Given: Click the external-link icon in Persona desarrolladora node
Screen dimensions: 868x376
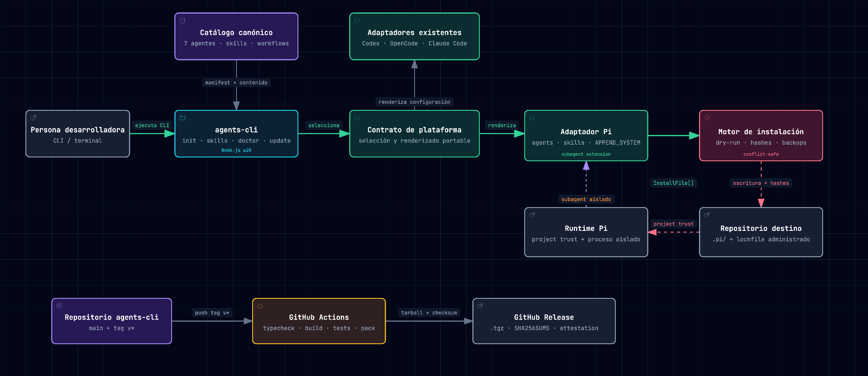Looking at the screenshot, I should pyautogui.click(x=33, y=118).
